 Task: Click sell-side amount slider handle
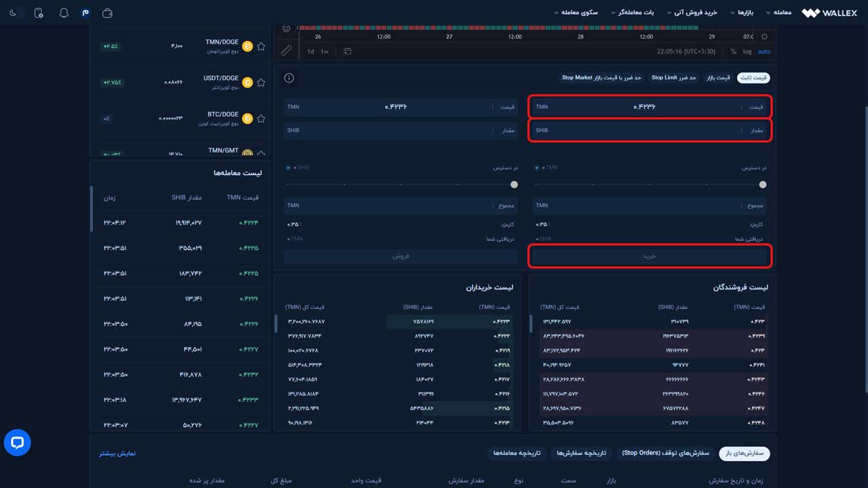(x=514, y=184)
